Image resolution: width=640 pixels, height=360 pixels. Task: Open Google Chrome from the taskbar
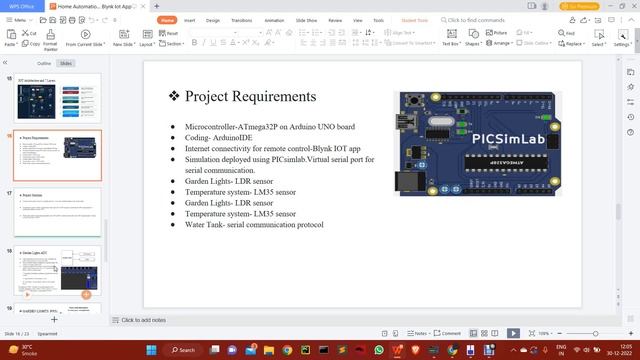[x=287, y=350]
